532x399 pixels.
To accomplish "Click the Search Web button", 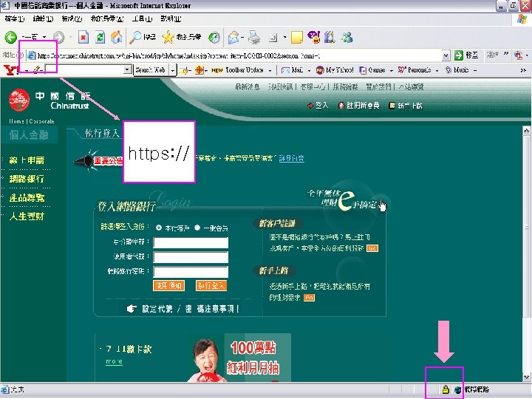I will tap(151, 70).
